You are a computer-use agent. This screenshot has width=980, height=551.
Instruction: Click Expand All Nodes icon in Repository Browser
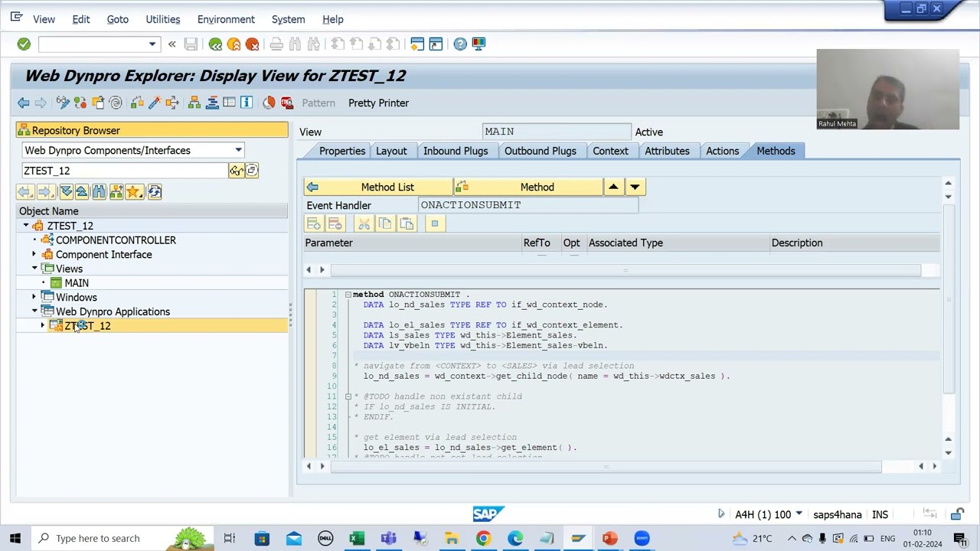point(66,192)
